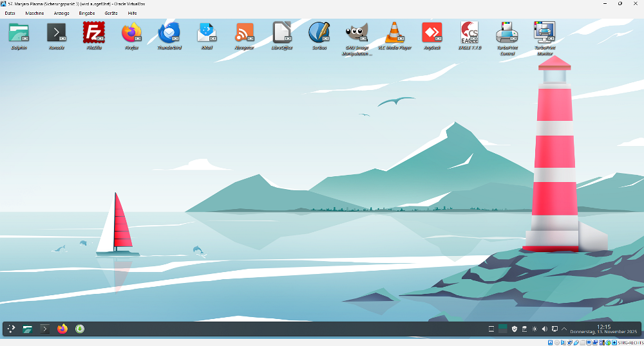Open the Scribus desktop shortcut
This screenshot has width=644, height=346.
click(319, 32)
